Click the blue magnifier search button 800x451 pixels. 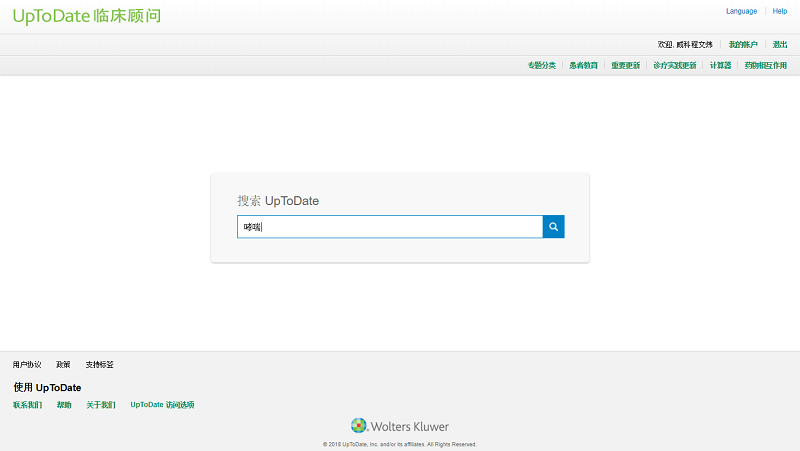coord(554,227)
